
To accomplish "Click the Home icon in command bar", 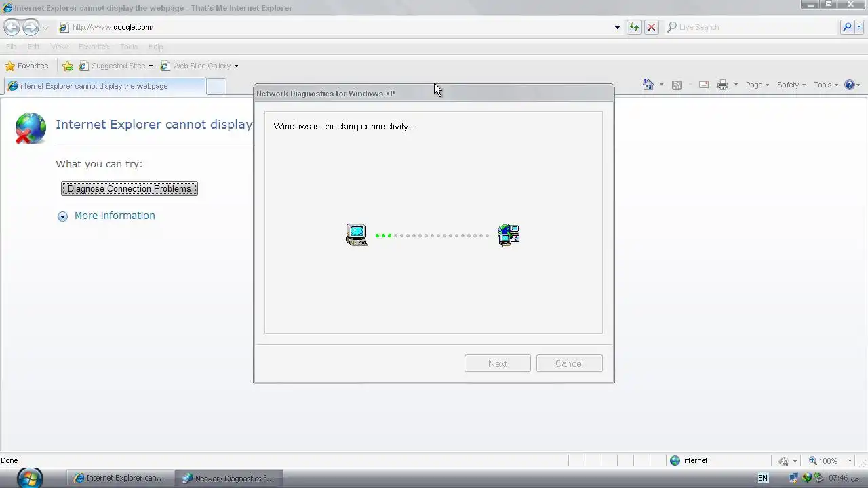I will 648,85.
